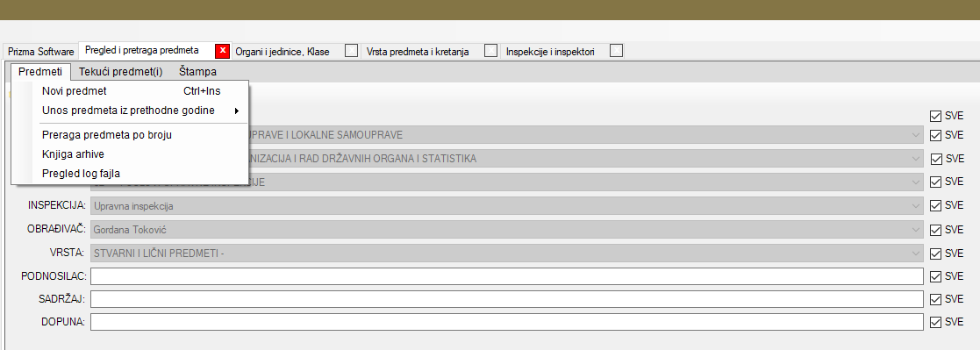
Task: Toggle SVE checkbox for VRSTA
Action: tap(935, 254)
